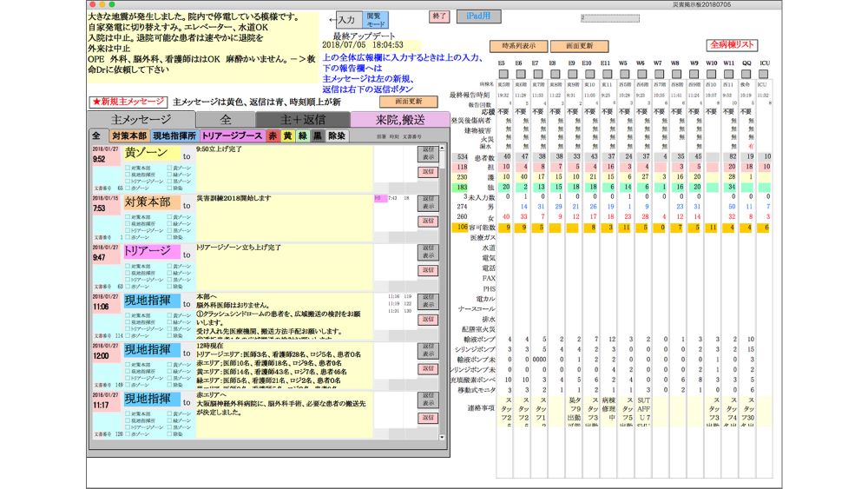Check 黄ゾーン box in the 9:52 message

[x=170, y=168]
